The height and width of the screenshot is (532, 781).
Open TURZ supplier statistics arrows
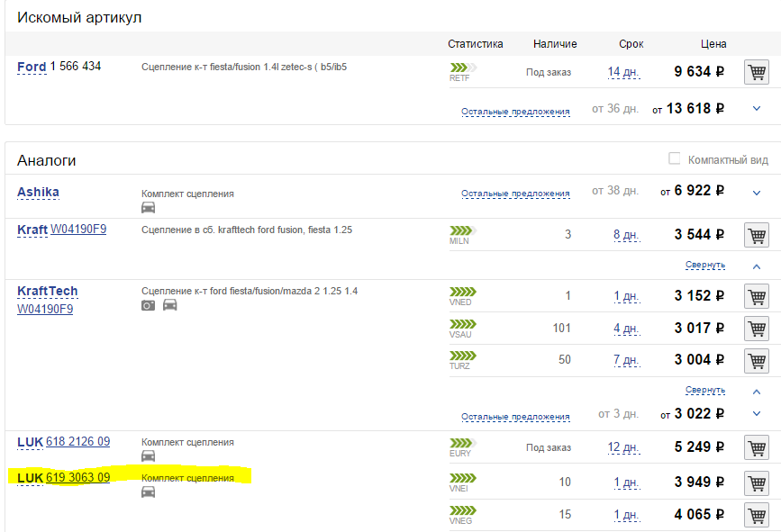463,356
